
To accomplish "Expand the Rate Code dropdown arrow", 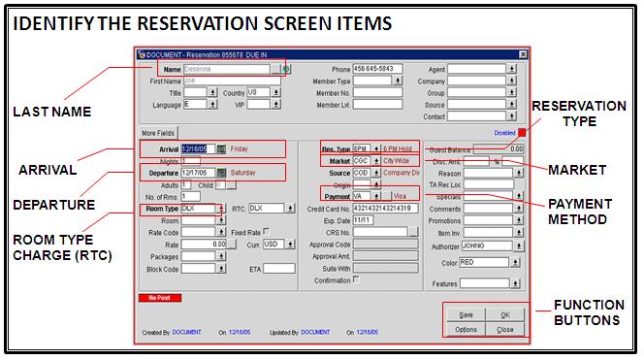I will point(221,232).
